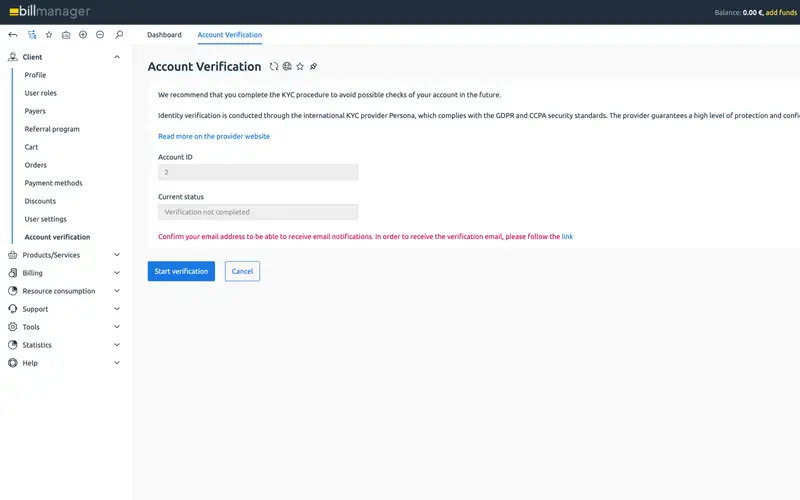Expand the Resource consumption chevron
The height and width of the screenshot is (500, 800).
(117, 291)
